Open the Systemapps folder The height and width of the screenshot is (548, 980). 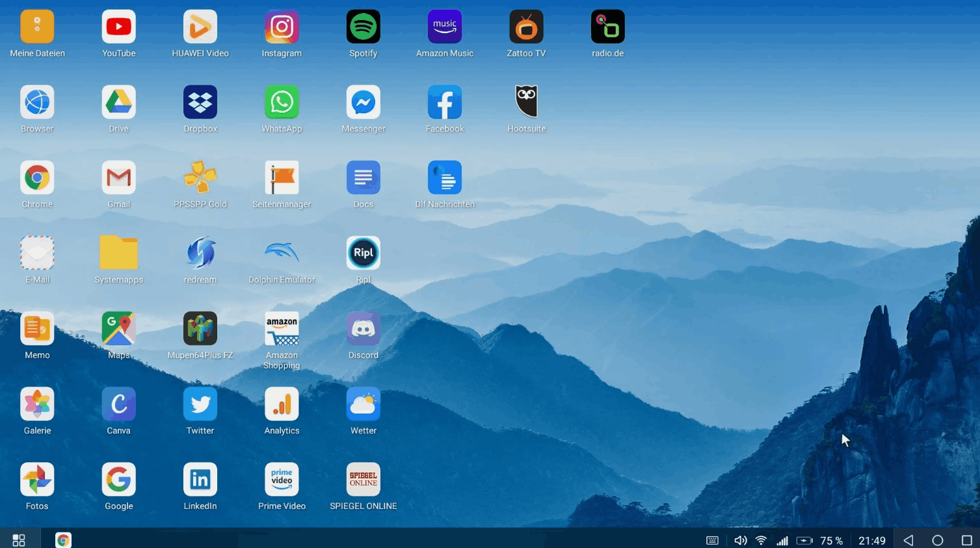pyautogui.click(x=119, y=253)
